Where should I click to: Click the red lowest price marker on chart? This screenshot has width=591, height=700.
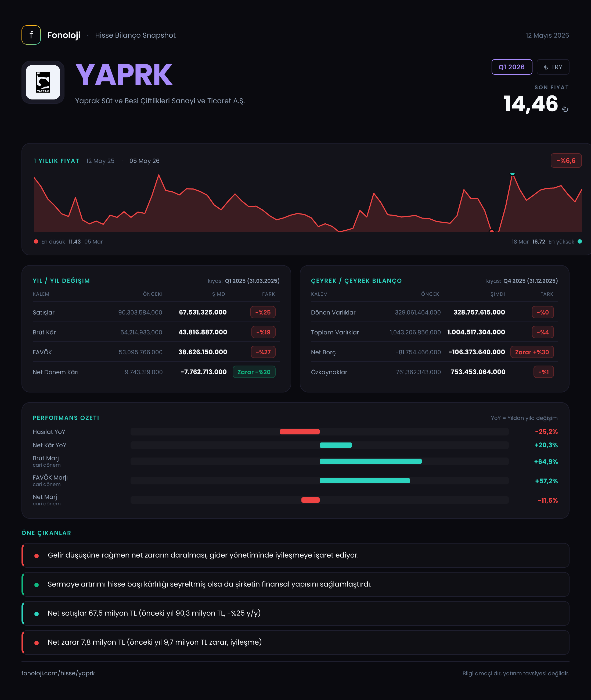[492, 231]
